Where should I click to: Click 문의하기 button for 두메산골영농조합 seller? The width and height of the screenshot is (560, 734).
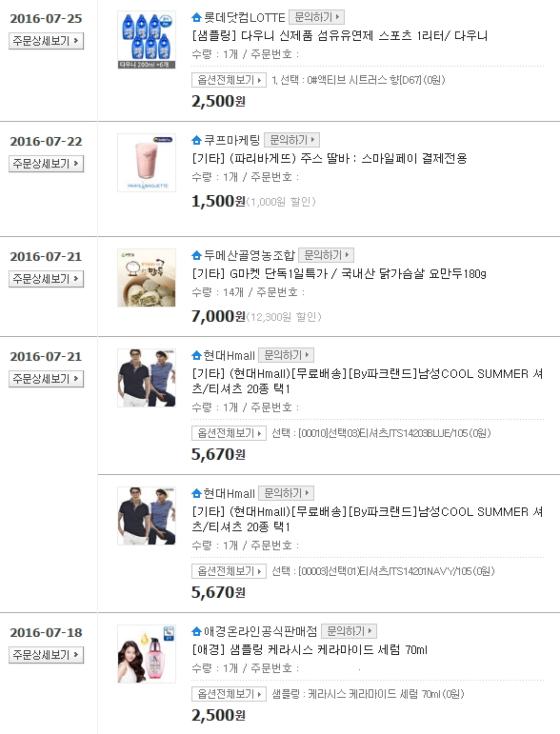click(327, 254)
